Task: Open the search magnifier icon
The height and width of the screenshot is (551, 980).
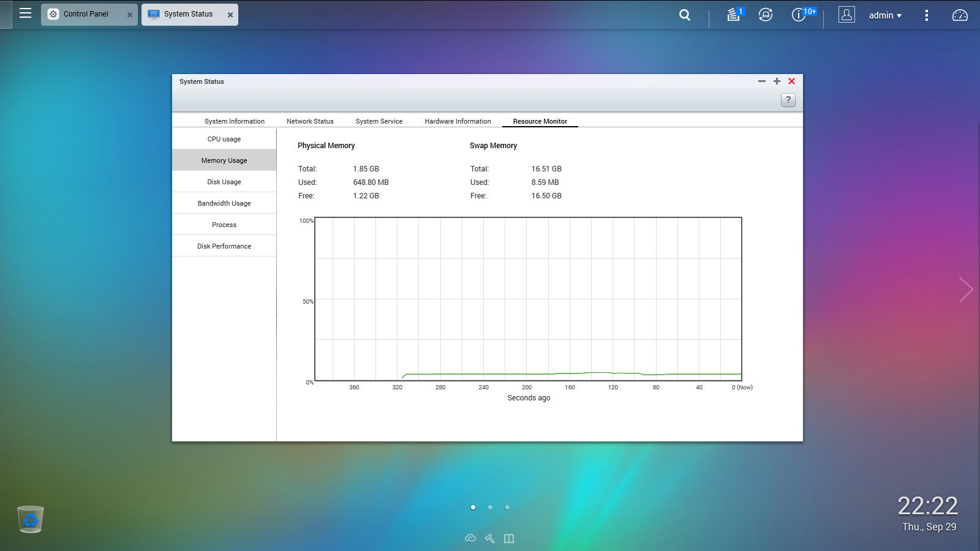Action: tap(685, 15)
